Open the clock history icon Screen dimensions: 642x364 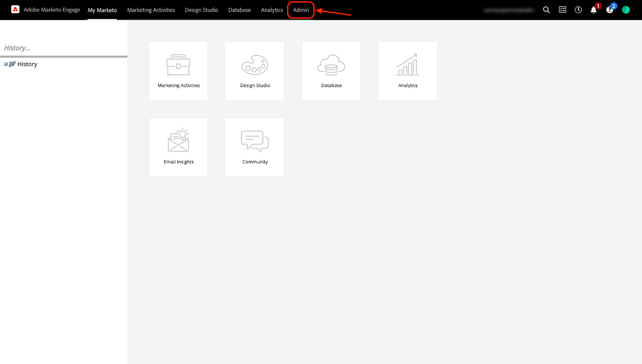pyautogui.click(x=578, y=10)
